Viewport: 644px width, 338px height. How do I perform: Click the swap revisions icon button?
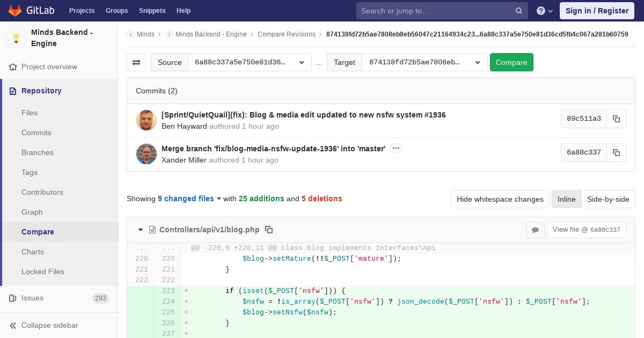[x=136, y=62]
